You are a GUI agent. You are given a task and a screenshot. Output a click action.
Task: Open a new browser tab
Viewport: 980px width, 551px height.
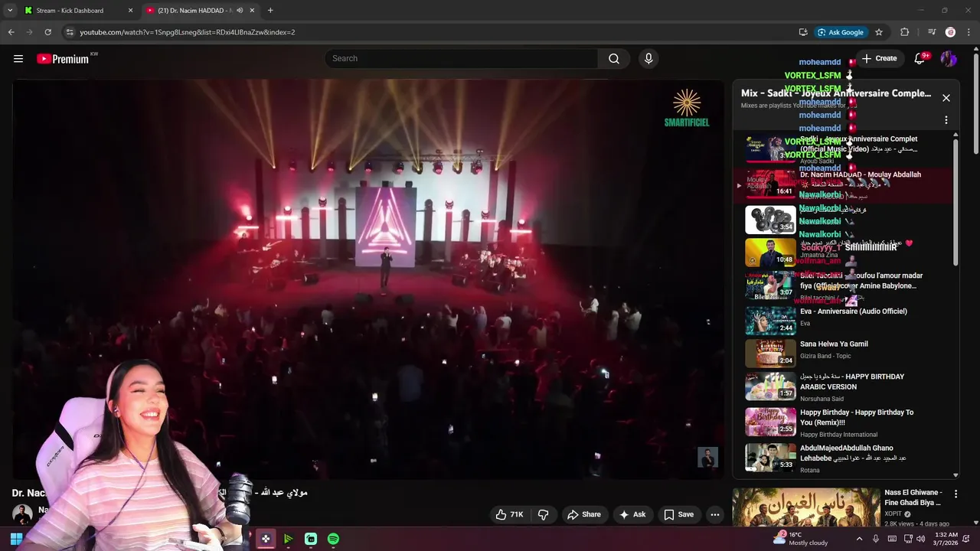pyautogui.click(x=270, y=11)
